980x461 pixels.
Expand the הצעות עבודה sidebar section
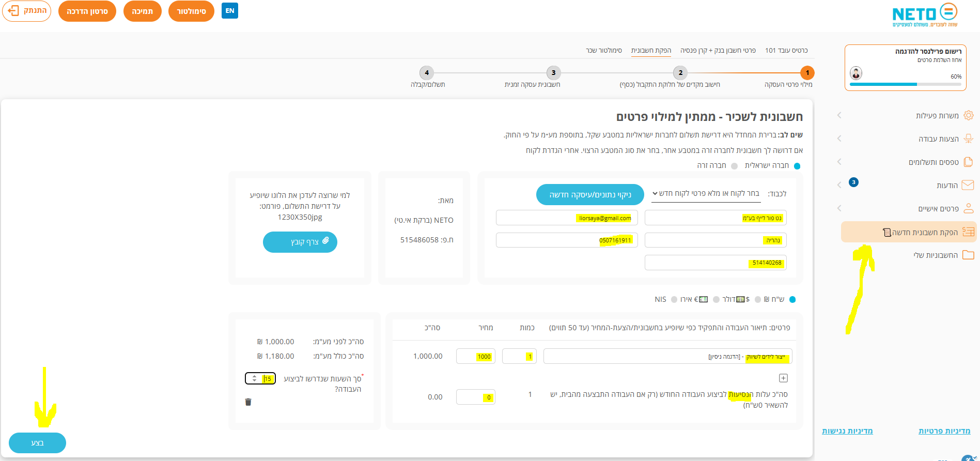pyautogui.click(x=839, y=139)
